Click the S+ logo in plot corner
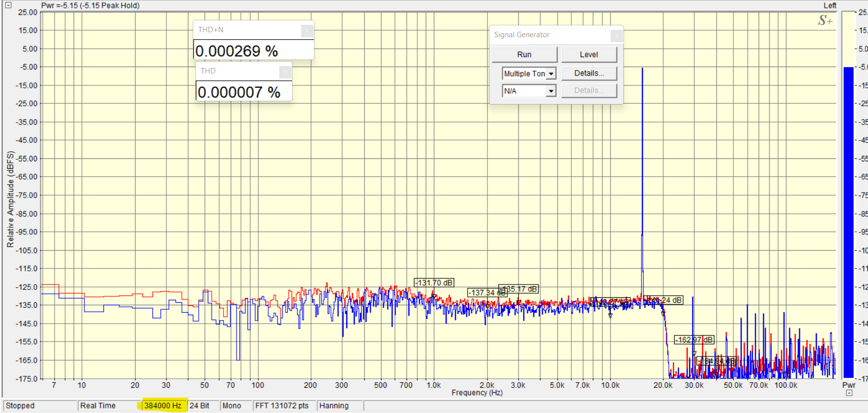Screen dimensions: 868x413 825,21
